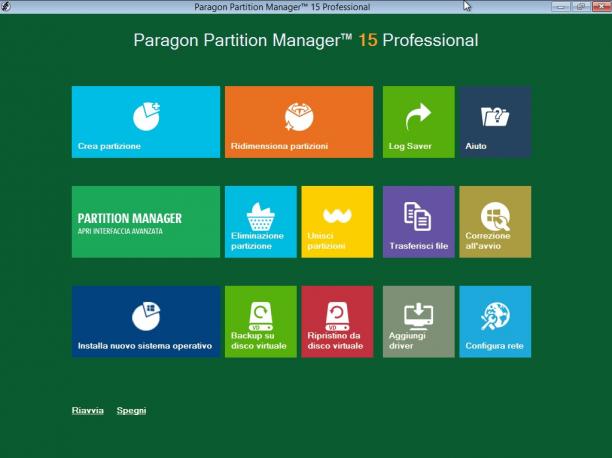Close the Paragon Partition Manager window
The height and width of the screenshot is (458, 612).
click(x=601, y=7)
